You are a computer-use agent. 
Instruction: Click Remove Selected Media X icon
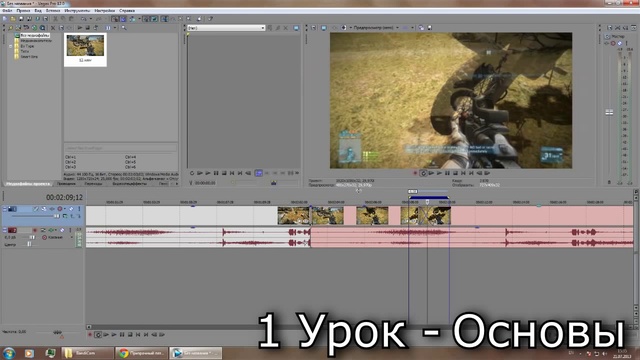pyautogui.click(x=53, y=28)
